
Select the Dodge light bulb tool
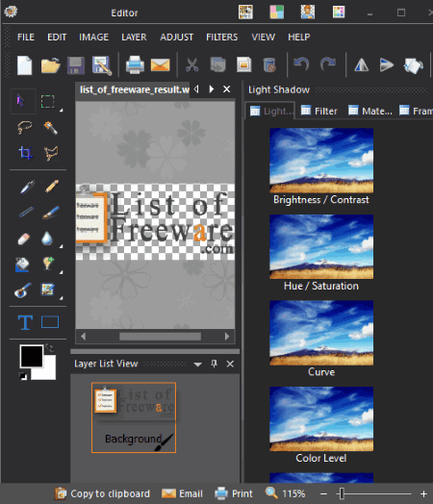click(x=48, y=264)
